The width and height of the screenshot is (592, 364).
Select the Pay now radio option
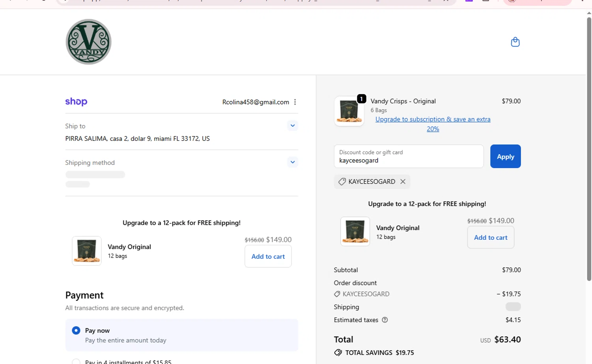pyautogui.click(x=76, y=330)
